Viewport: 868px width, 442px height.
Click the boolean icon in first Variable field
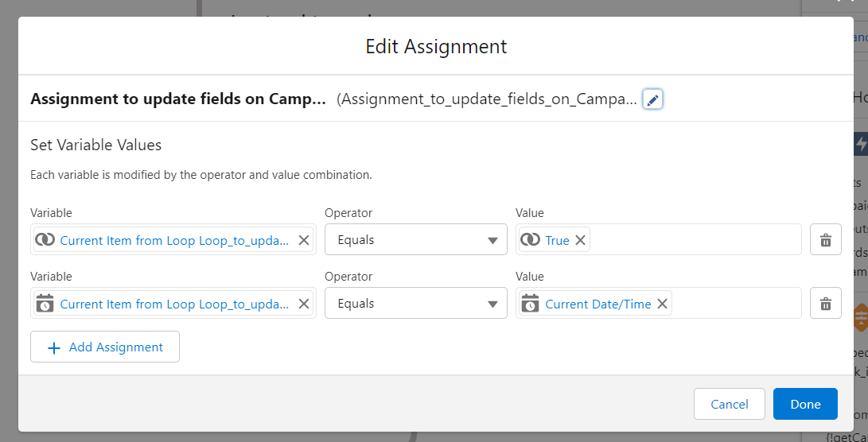tap(45, 240)
